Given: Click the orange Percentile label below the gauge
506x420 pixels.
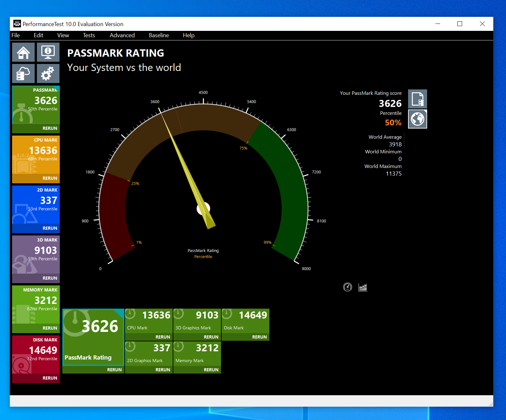Looking at the screenshot, I should 203,256.
